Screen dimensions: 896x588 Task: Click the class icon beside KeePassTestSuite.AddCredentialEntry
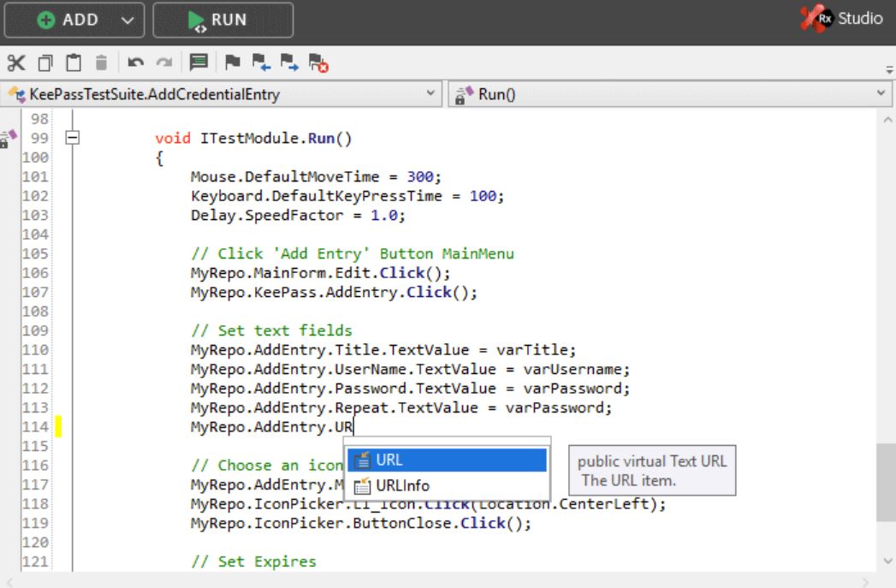17,94
